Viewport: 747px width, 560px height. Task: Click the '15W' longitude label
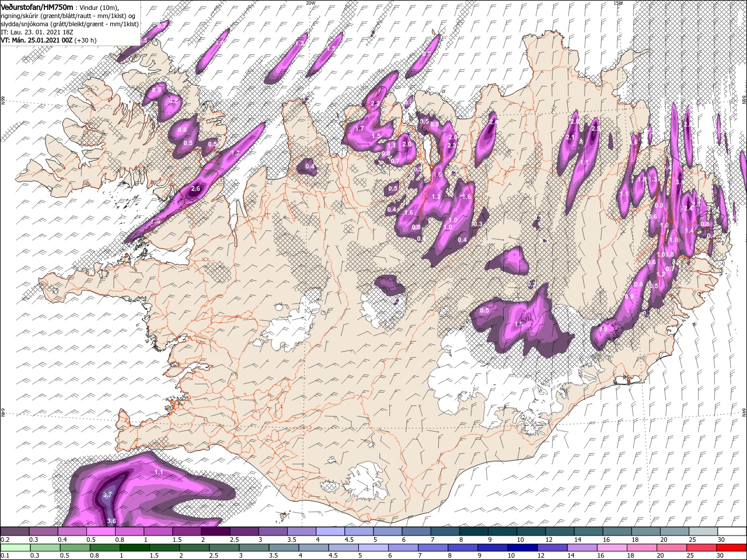[617, 3]
